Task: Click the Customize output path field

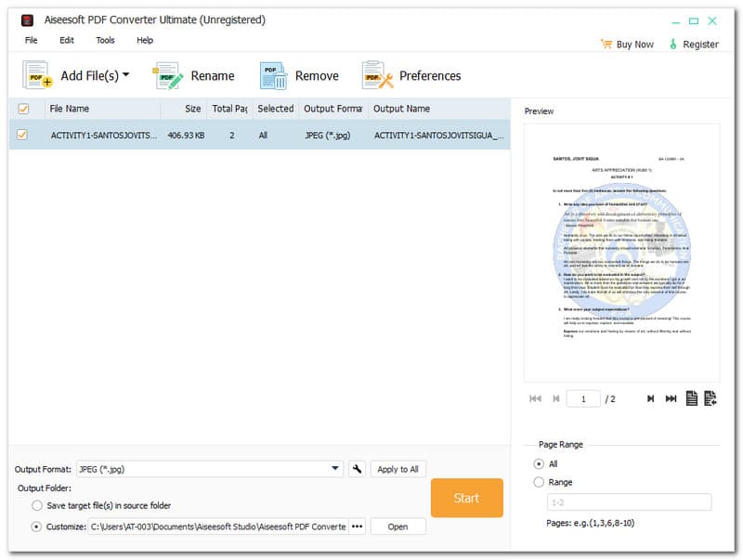Action: click(218, 527)
